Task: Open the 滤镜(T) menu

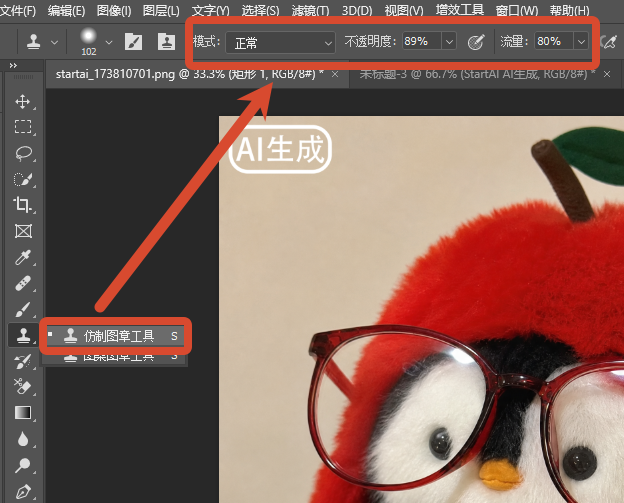Action: coord(310,10)
